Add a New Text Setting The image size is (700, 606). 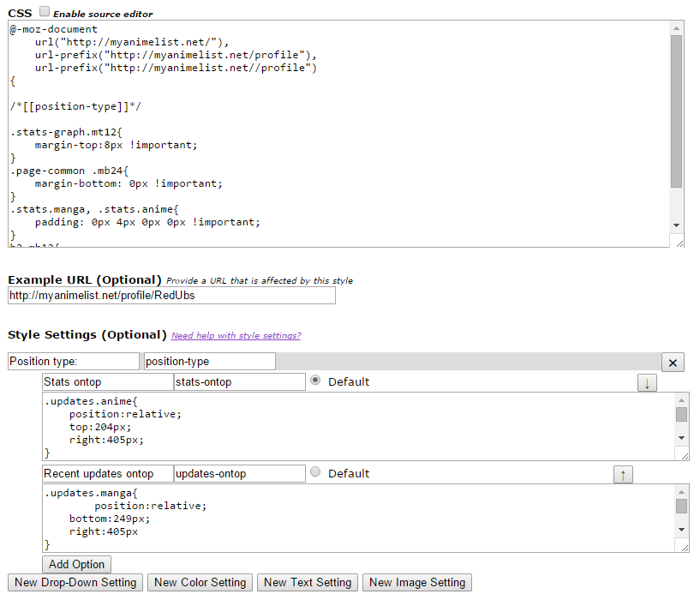pyautogui.click(x=308, y=583)
